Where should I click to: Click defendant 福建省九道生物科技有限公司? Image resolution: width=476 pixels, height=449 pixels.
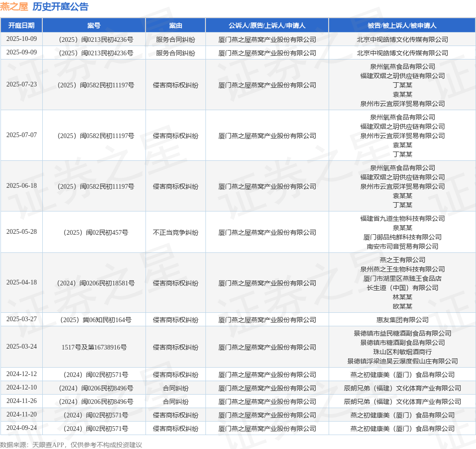coord(403,218)
